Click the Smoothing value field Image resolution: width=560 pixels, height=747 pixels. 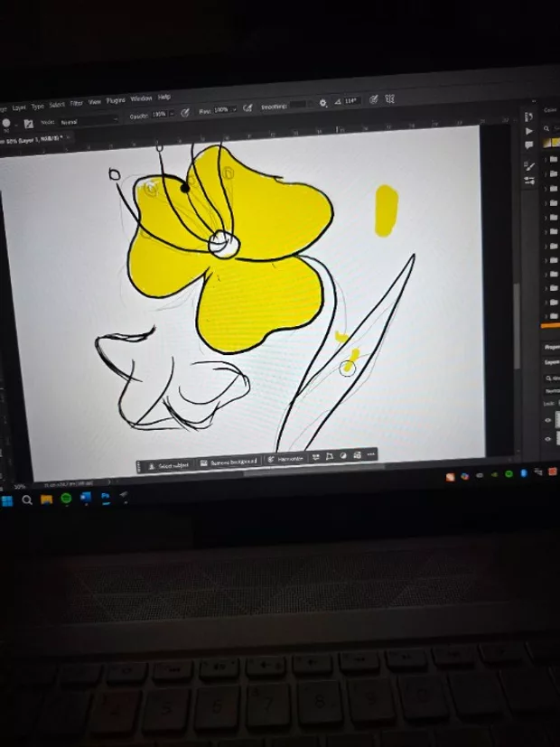point(299,105)
